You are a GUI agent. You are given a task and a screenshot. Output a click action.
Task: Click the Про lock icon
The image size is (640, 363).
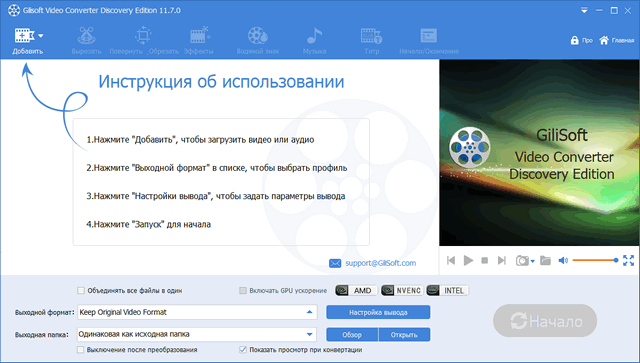click(x=575, y=40)
